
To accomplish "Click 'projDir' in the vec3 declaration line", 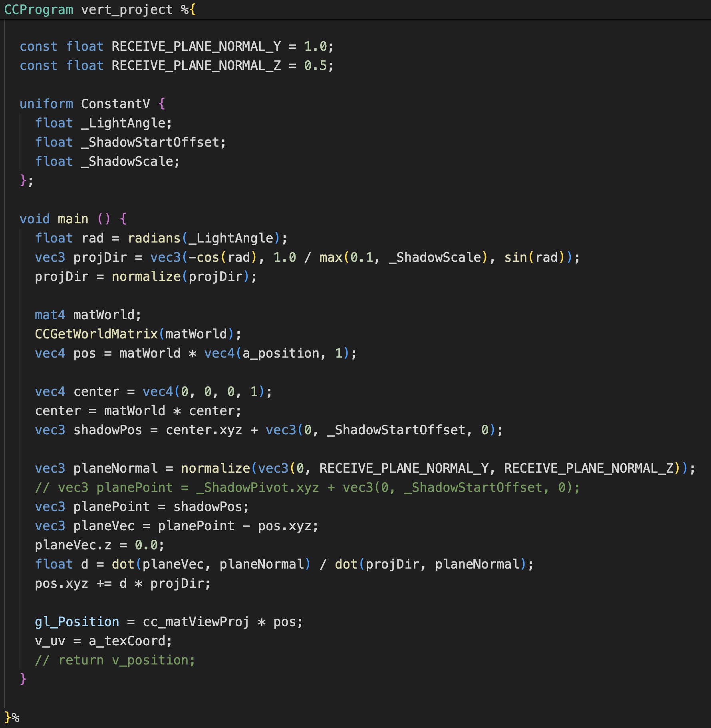I will tap(100, 257).
